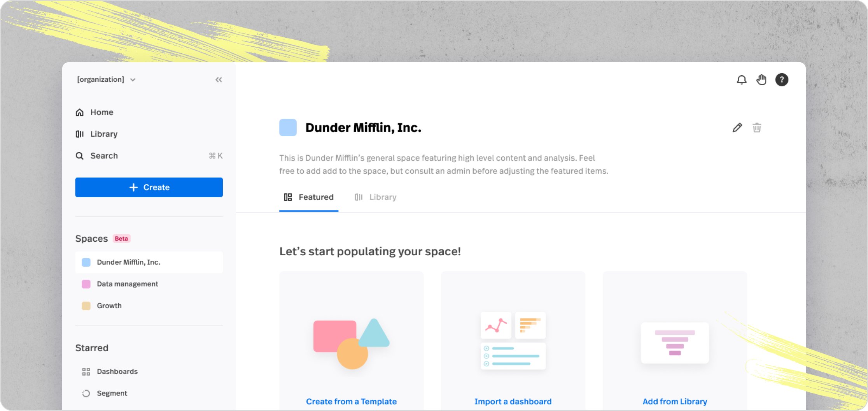Open Library in the sidebar
This screenshot has width=868, height=411.
149,134
